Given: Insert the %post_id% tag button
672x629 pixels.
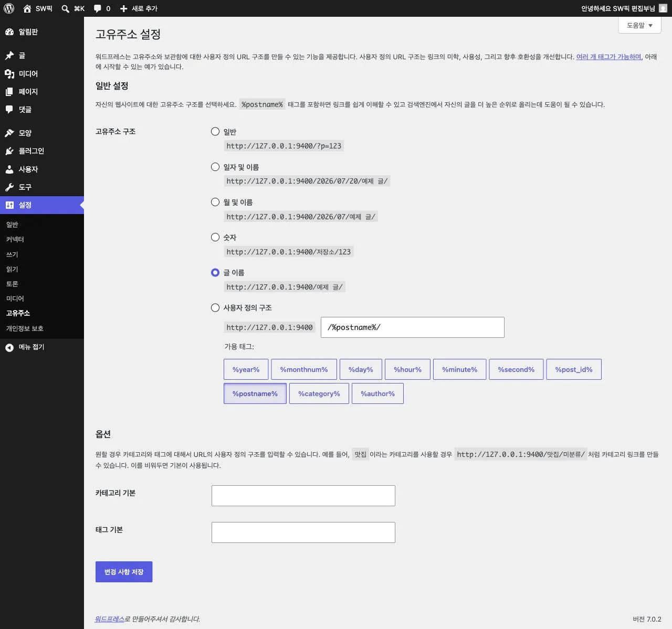Looking at the screenshot, I should point(574,369).
